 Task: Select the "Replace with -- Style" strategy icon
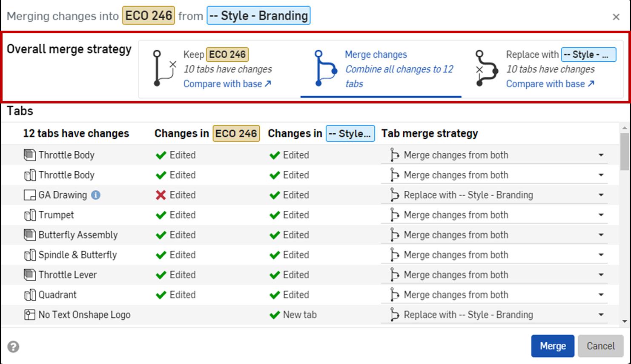click(x=485, y=68)
